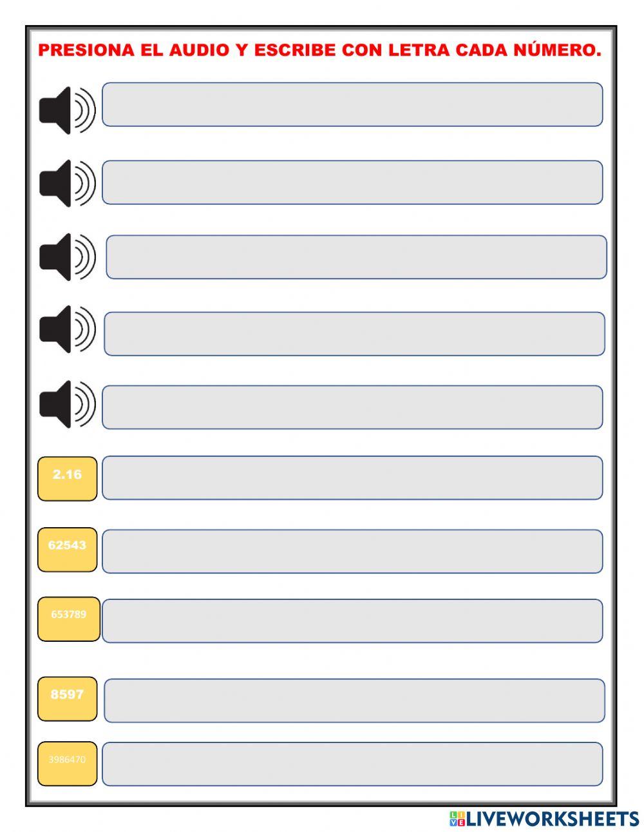Select the answer box beside 653789
This screenshot has width=644, height=832.
[x=352, y=621]
